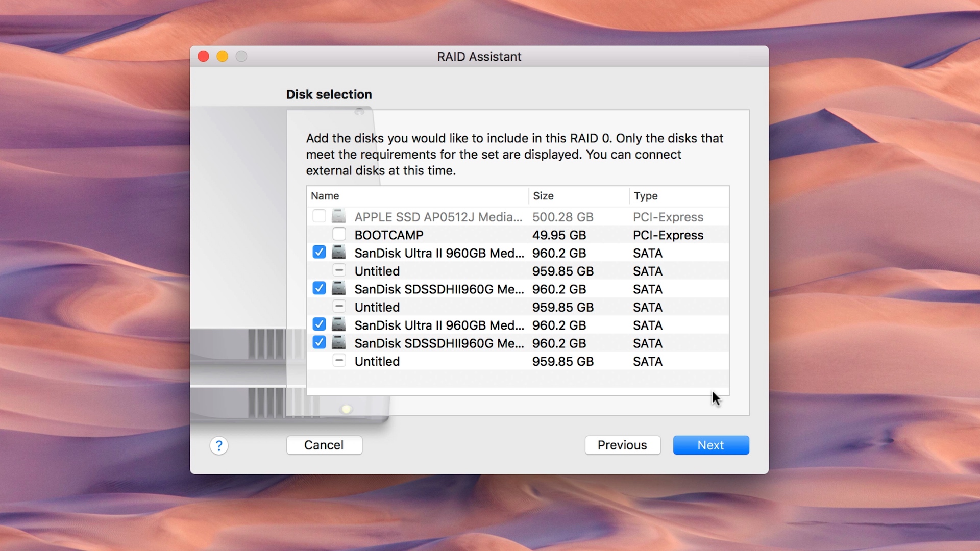Sort disks by the Size column header

click(x=543, y=196)
